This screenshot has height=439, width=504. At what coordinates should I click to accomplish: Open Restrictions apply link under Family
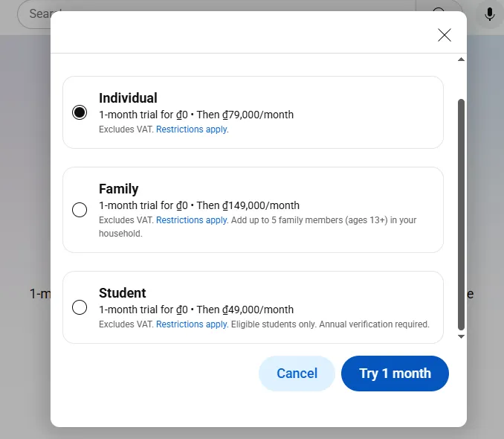click(x=192, y=220)
